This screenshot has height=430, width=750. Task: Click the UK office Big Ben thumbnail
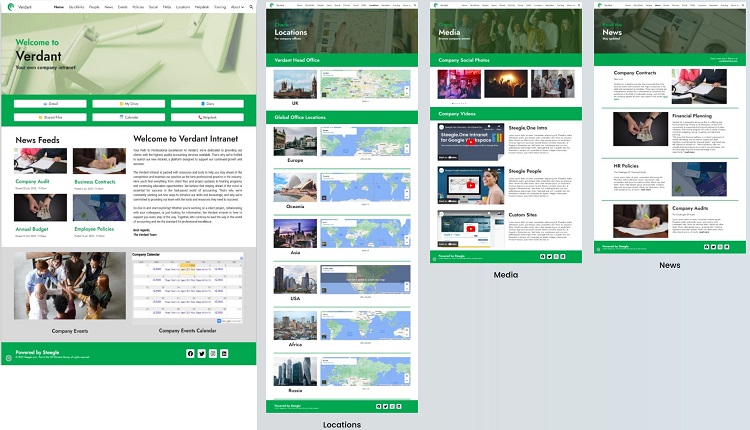[x=295, y=84]
